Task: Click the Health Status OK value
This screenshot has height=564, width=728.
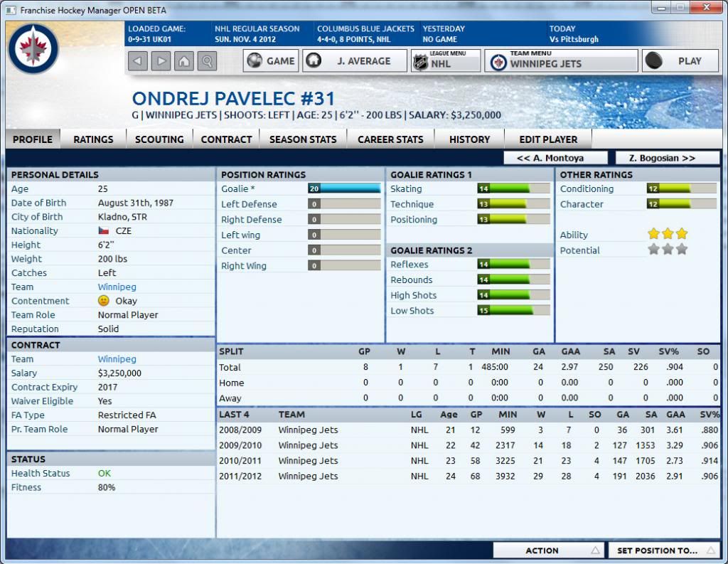Action: point(105,473)
